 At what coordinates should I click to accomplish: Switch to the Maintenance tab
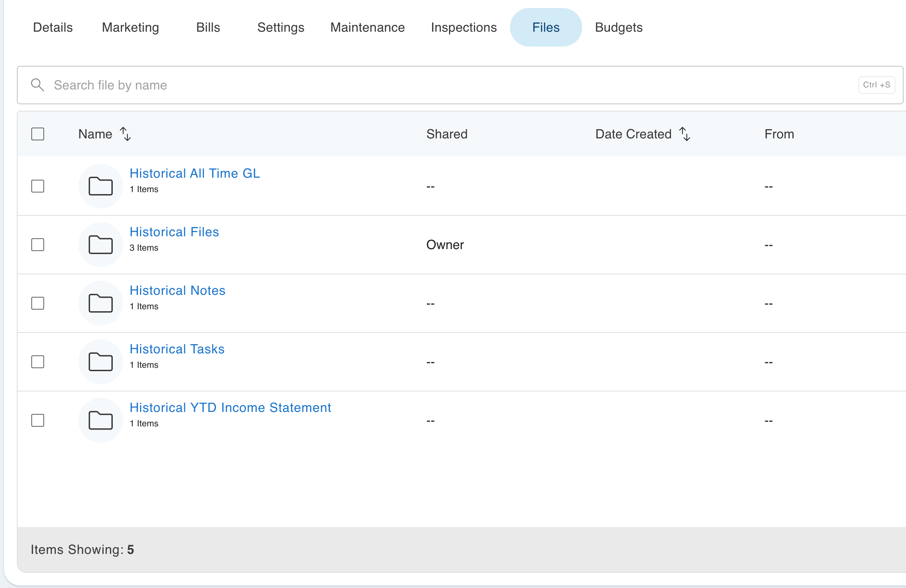coord(368,27)
